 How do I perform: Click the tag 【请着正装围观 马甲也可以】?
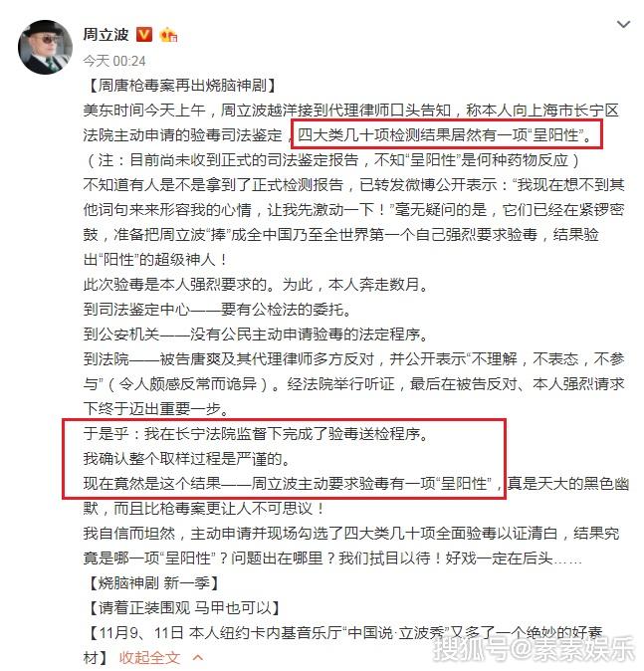pyautogui.click(x=185, y=607)
